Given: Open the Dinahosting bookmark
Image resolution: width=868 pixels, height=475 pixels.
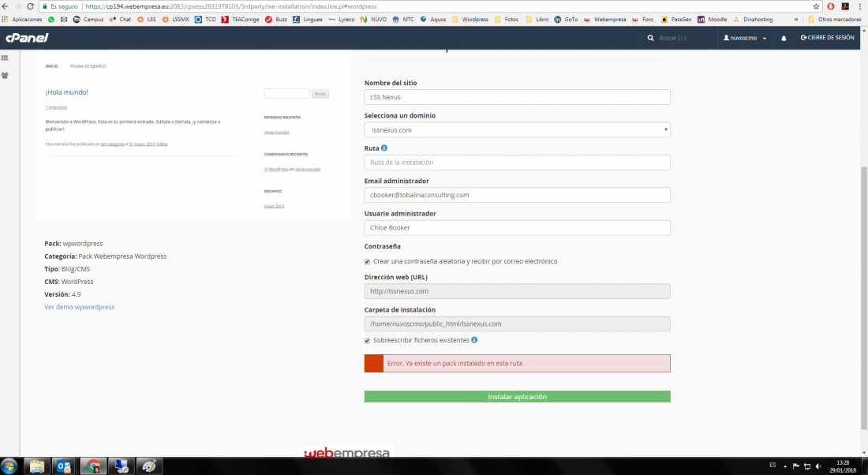Looking at the screenshot, I should pyautogui.click(x=753, y=20).
